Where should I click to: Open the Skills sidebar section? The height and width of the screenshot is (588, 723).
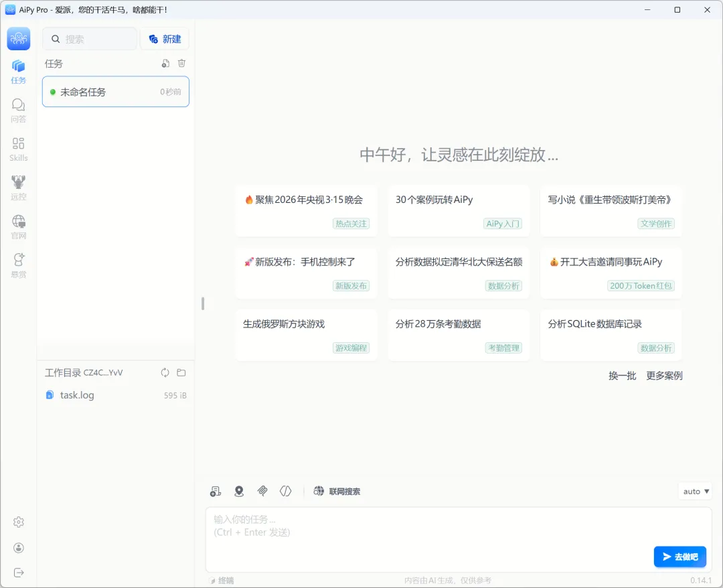19,149
